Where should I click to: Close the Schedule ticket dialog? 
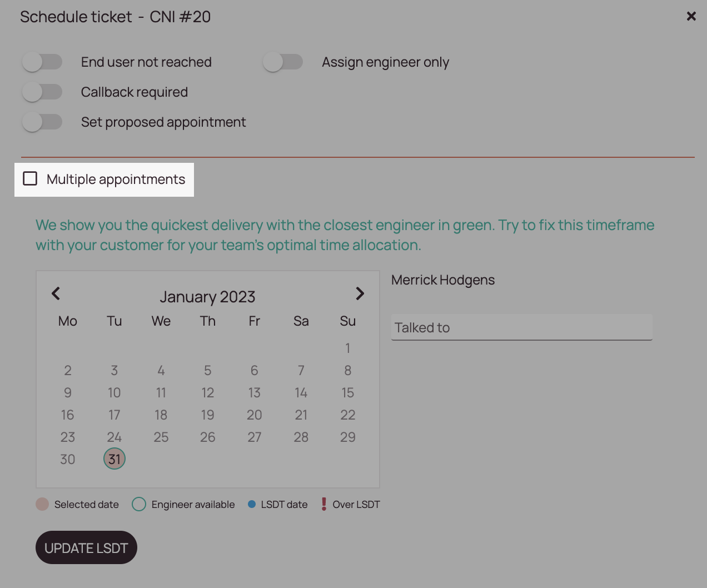point(691,16)
